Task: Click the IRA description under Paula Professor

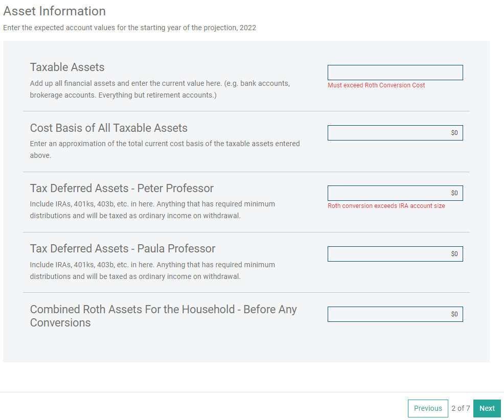Action: [152, 270]
